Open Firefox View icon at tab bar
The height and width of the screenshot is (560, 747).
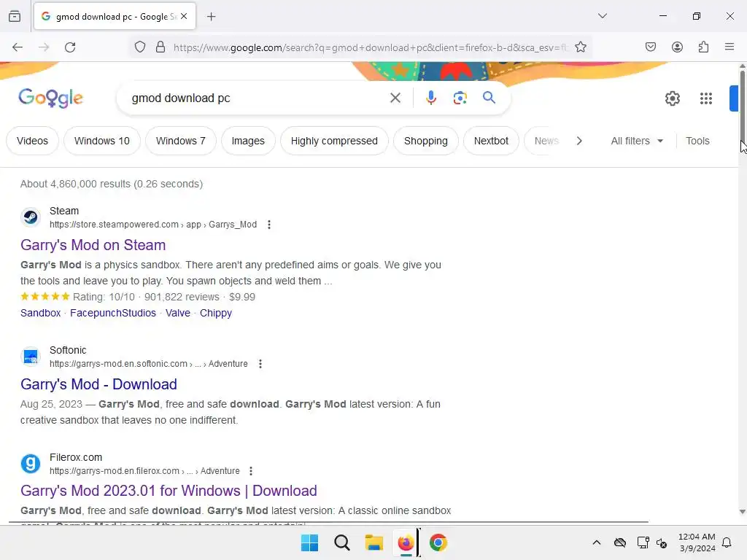pos(15,16)
